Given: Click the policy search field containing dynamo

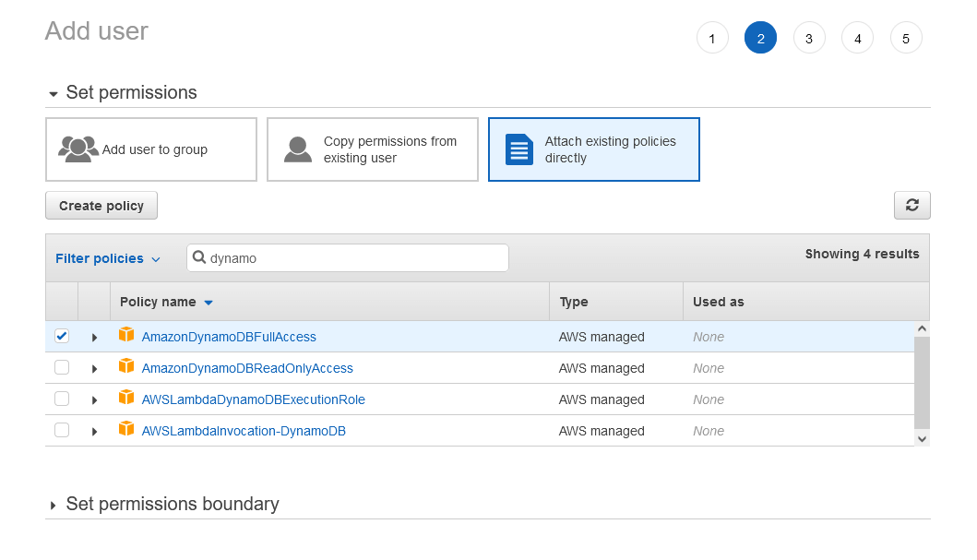Looking at the screenshot, I should (348, 258).
